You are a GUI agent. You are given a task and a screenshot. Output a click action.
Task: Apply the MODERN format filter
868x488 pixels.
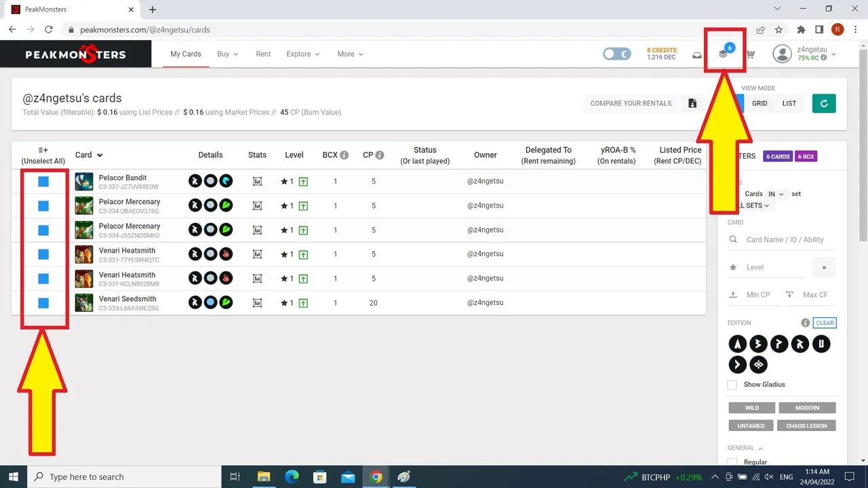[x=807, y=408]
